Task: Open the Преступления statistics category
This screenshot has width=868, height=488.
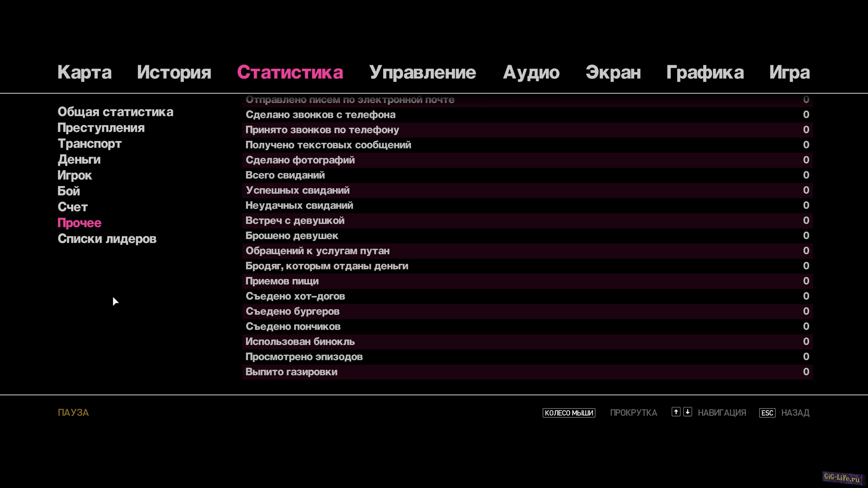Action: 101,128
